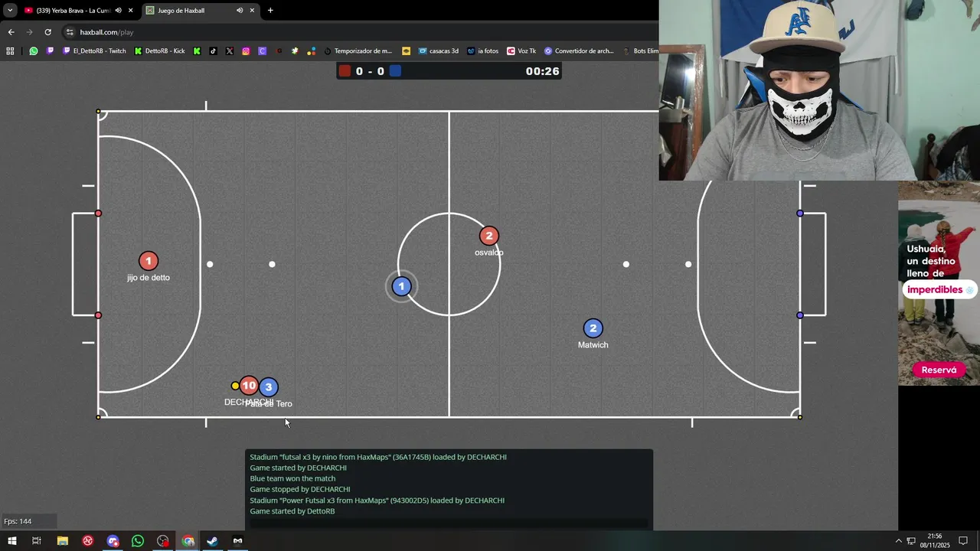Switch to the Yerba Brava YouTube tab
The width and height of the screenshot is (980, 551).
tap(79, 11)
